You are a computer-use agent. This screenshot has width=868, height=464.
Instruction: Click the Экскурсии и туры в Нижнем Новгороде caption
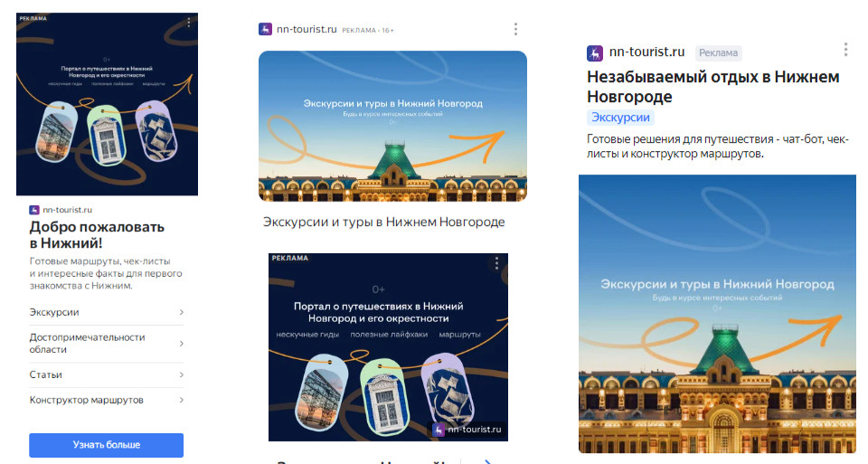[x=383, y=222]
